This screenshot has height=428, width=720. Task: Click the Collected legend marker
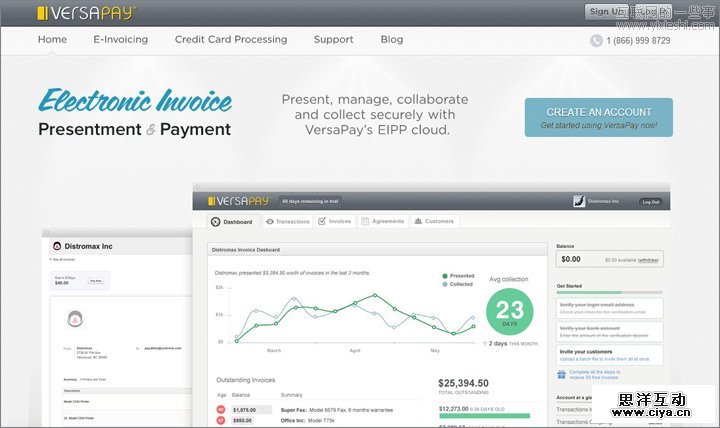pos(444,284)
